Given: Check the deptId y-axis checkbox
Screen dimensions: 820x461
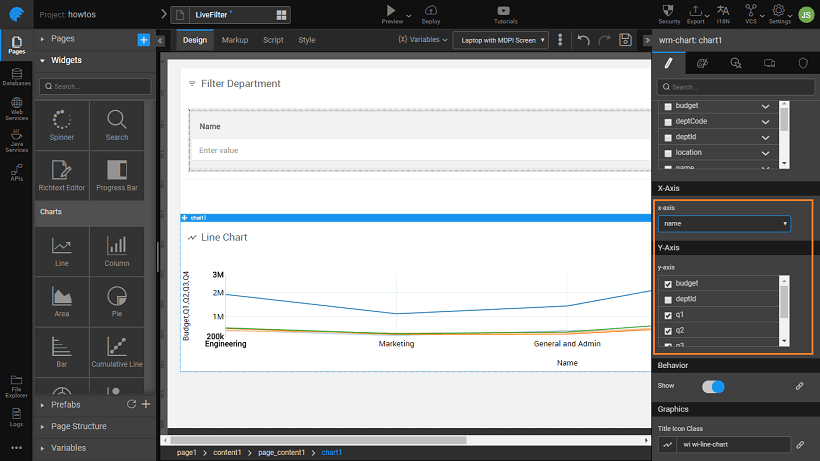Looking at the screenshot, I should pyautogui.click(x=669, y=299).
